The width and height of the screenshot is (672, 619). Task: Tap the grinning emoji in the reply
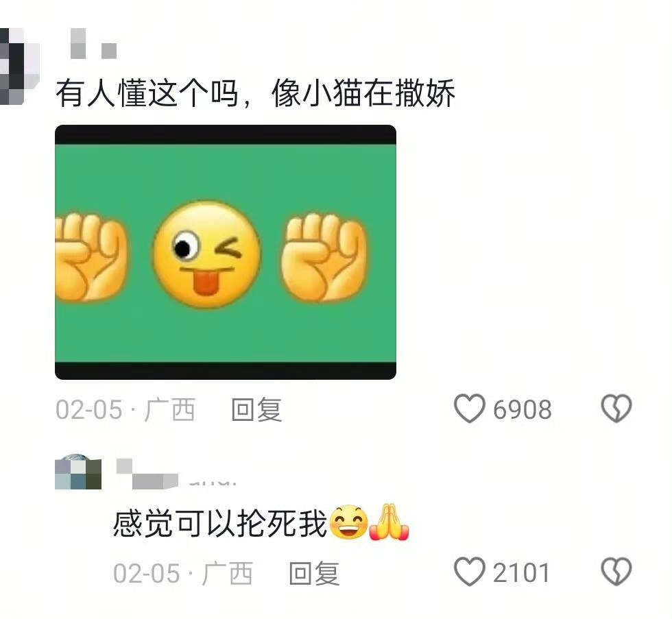pyautogui.click(x=349, y=522)
